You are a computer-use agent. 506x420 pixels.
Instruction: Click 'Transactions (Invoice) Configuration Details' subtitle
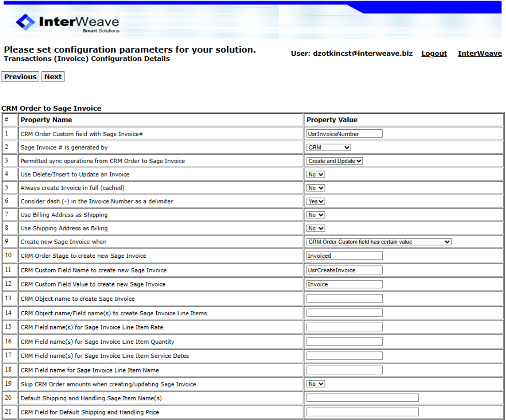(87, 58)
